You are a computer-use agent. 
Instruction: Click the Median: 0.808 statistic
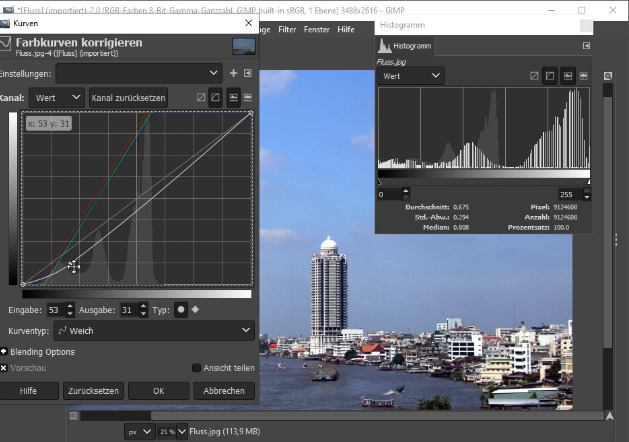point(446,227)
